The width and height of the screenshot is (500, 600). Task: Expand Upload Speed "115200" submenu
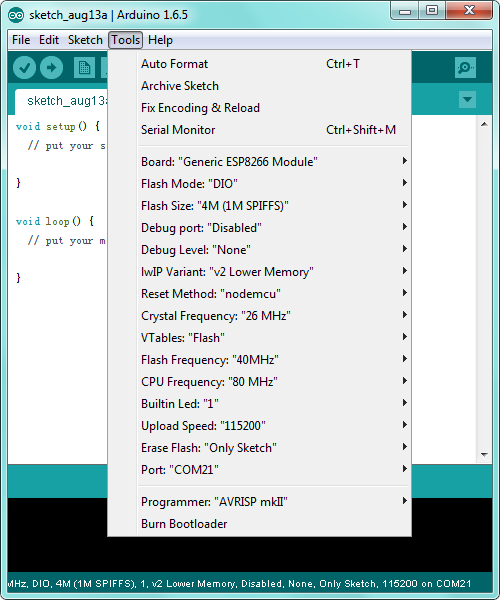[x=259, y=426]
